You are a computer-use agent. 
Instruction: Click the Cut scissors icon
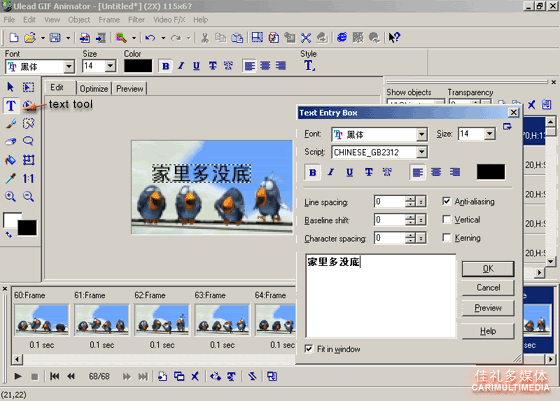click(x=205, y=37)
